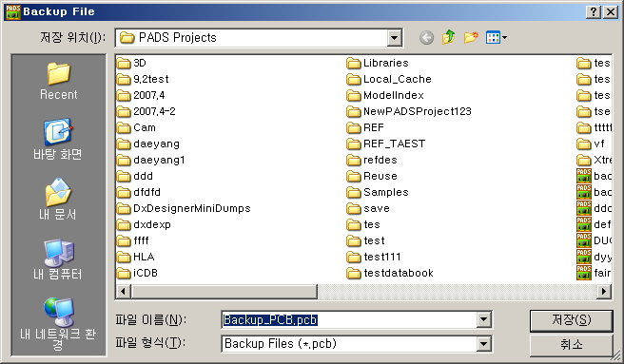Select the Cam folder
624x364 pixels.
pyautogui.click(x=137, y=127)
